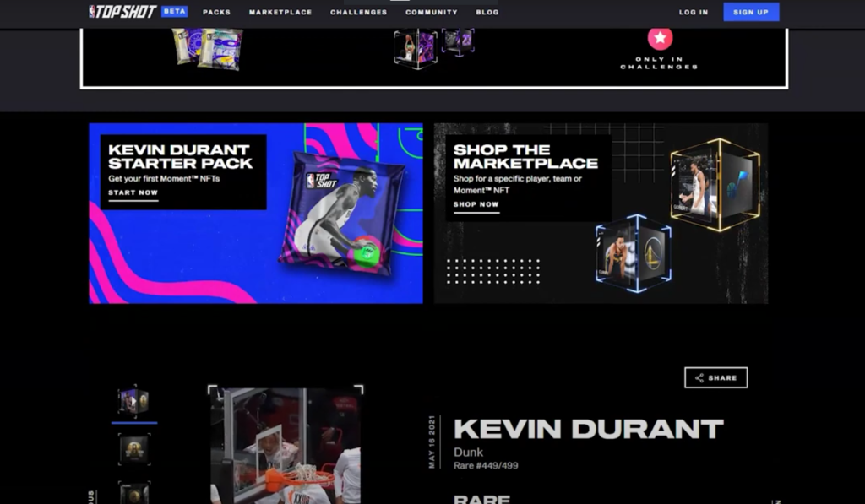The height and width of the screenshot is (504, 865).
Task: Select the pink star challenges icon
Action: (660, 38)
